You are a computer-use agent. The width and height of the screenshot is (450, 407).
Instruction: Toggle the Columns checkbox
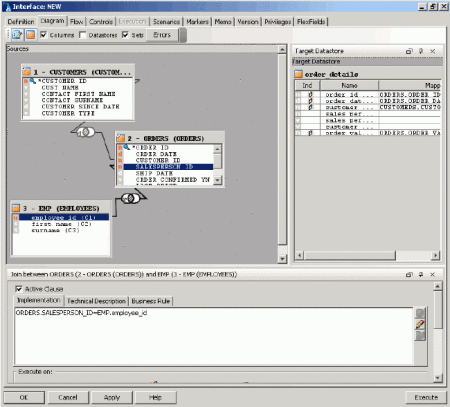click(x=43, y=35)
